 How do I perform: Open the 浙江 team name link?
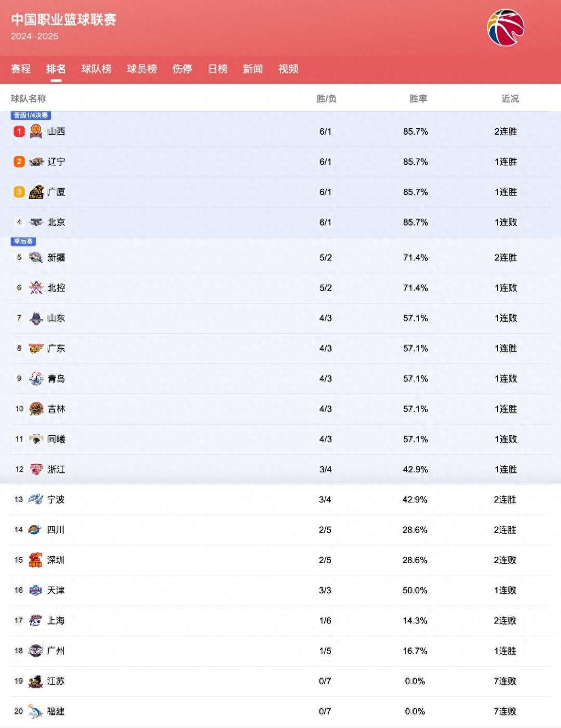click(56, 469)
